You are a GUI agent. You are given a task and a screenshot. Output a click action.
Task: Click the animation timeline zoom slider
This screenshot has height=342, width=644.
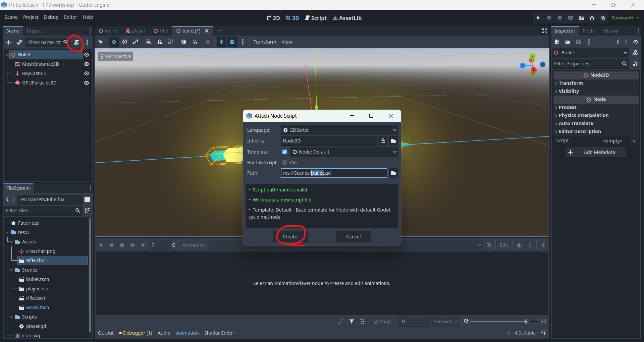[503, 322]
